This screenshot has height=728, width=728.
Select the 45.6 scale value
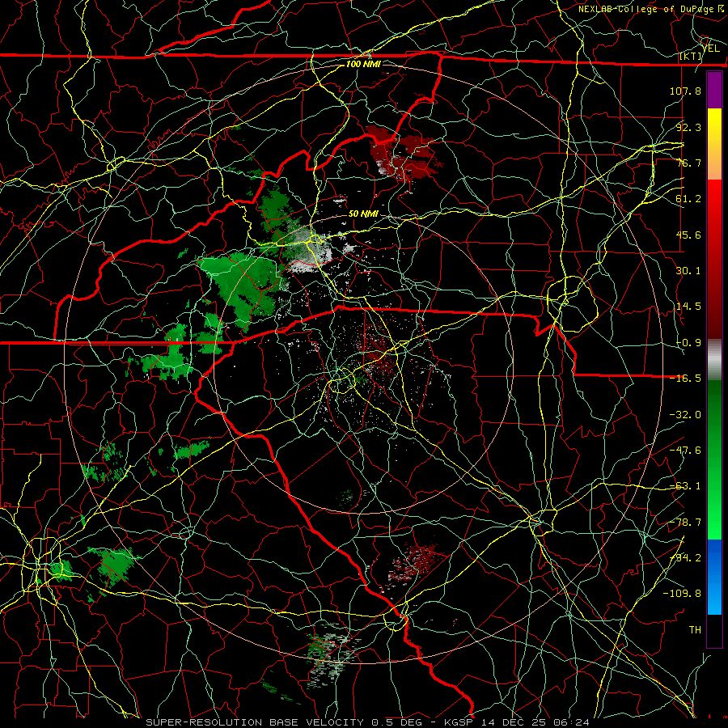(x=688, y=235)
